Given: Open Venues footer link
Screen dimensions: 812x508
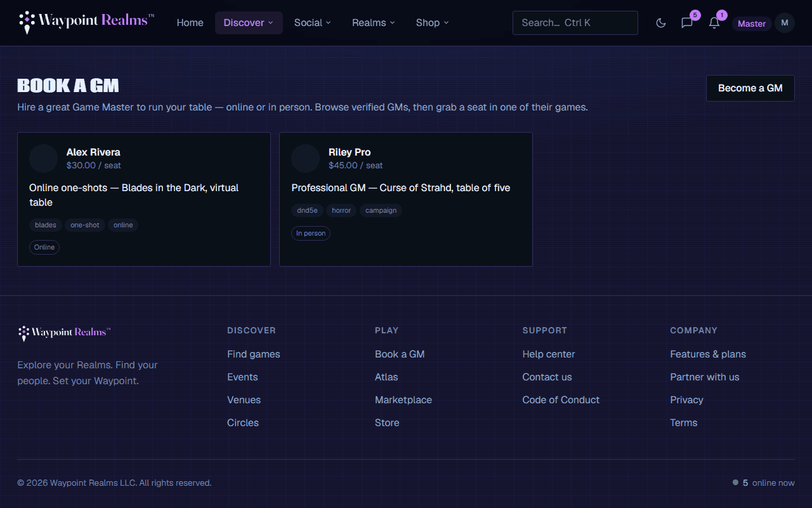Looking at the screenshot, I should pos(244,400).
